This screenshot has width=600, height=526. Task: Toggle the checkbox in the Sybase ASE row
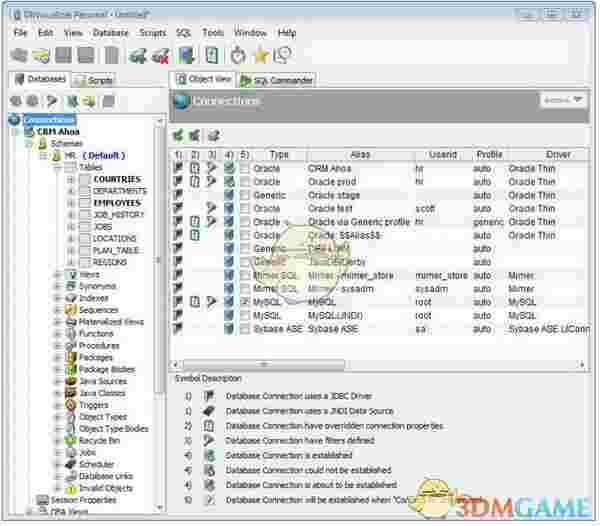[245, 329]
